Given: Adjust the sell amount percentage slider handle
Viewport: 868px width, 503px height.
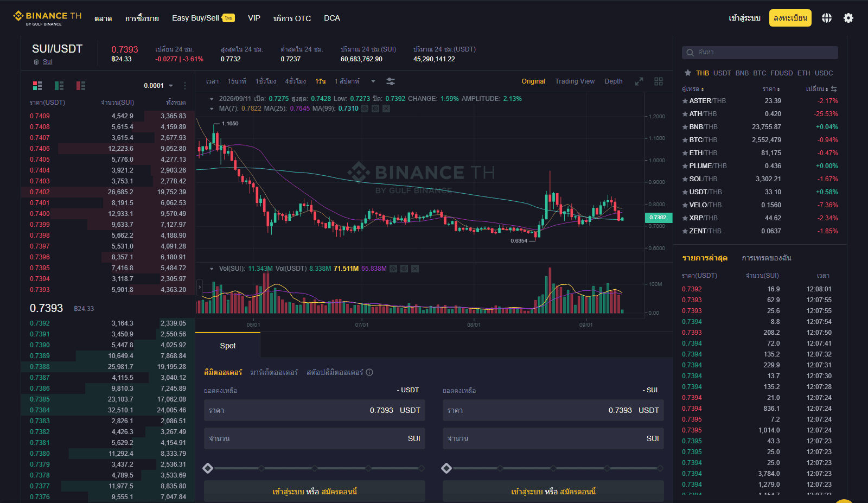Looking at the screenshot, I should click(446, 468).
